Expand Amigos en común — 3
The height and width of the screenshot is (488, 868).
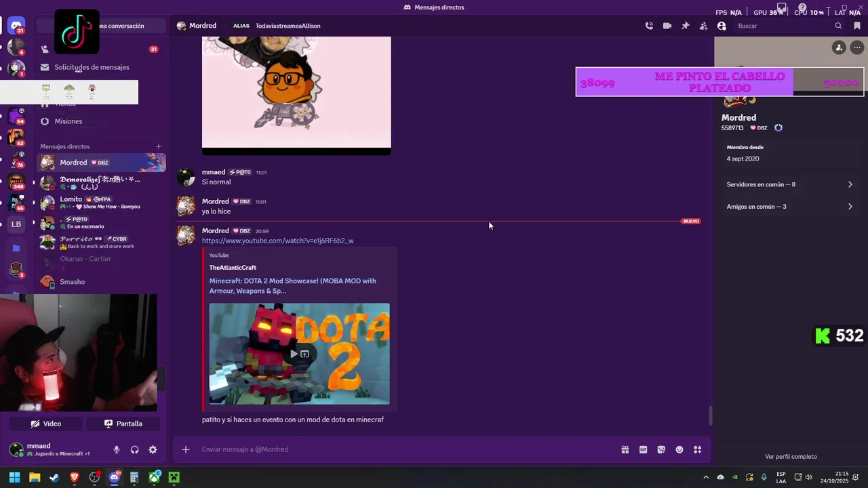[790, 207]
